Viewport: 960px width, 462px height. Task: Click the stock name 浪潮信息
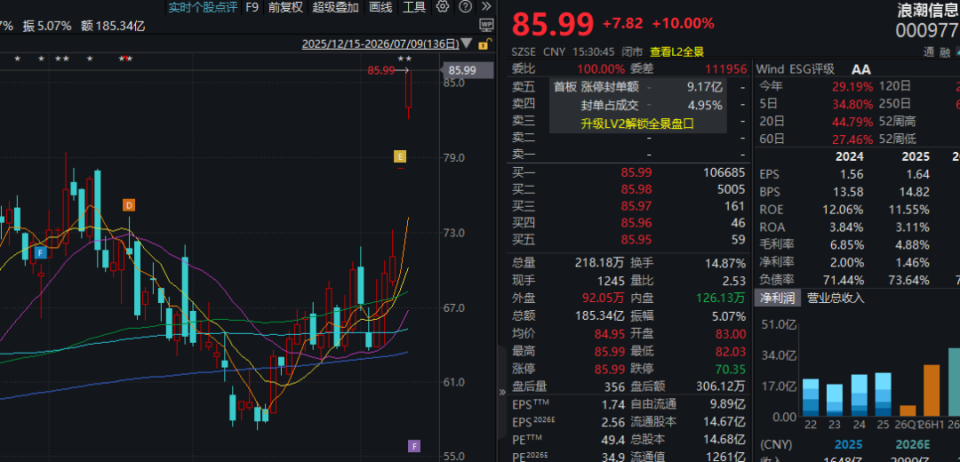pyautogui.click(x=928, y=9)
